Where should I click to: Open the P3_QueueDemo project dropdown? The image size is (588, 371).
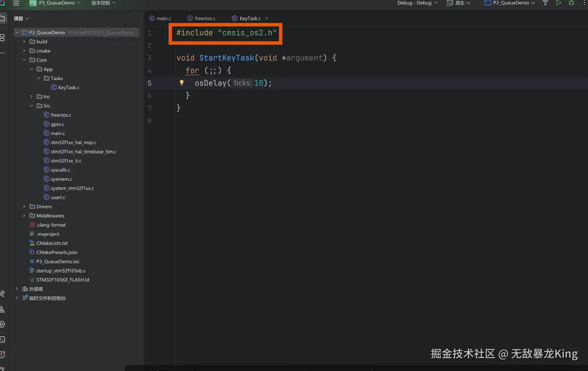[x=60, y=3]
